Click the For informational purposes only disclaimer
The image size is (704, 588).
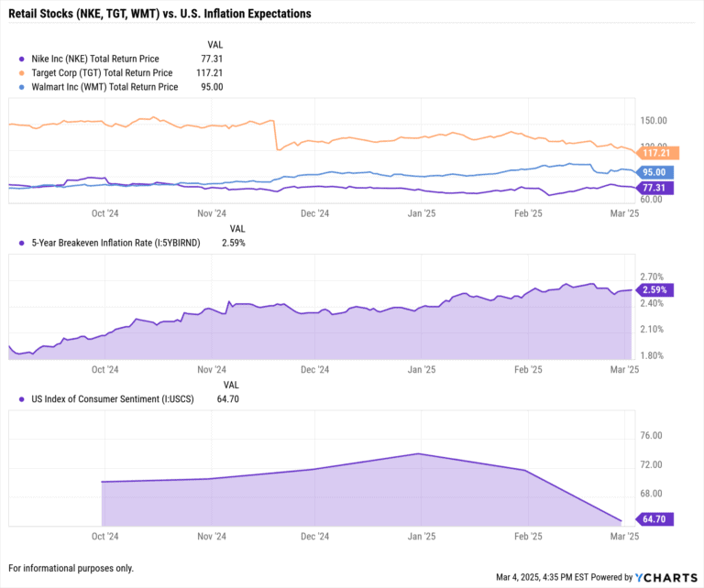point(71,568)
